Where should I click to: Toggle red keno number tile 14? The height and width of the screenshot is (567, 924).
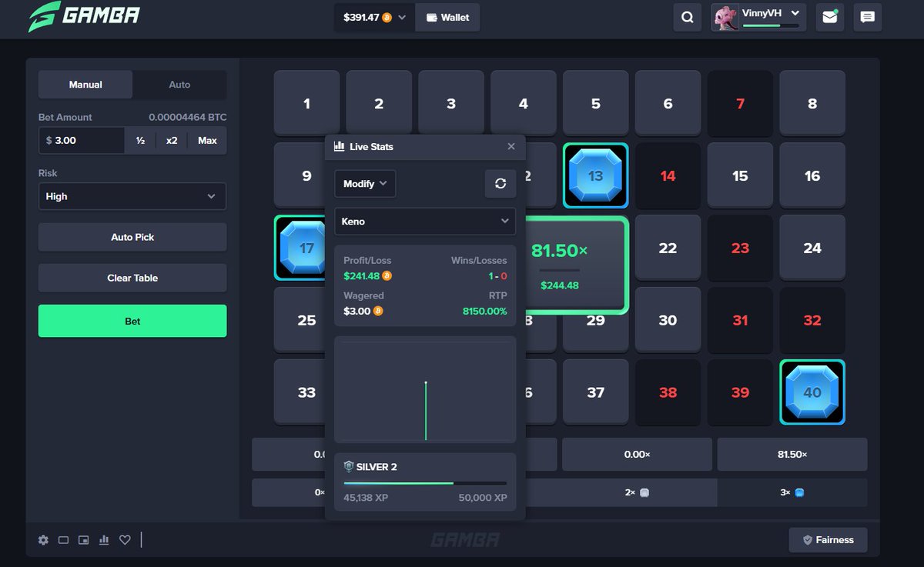click(668, 175)
